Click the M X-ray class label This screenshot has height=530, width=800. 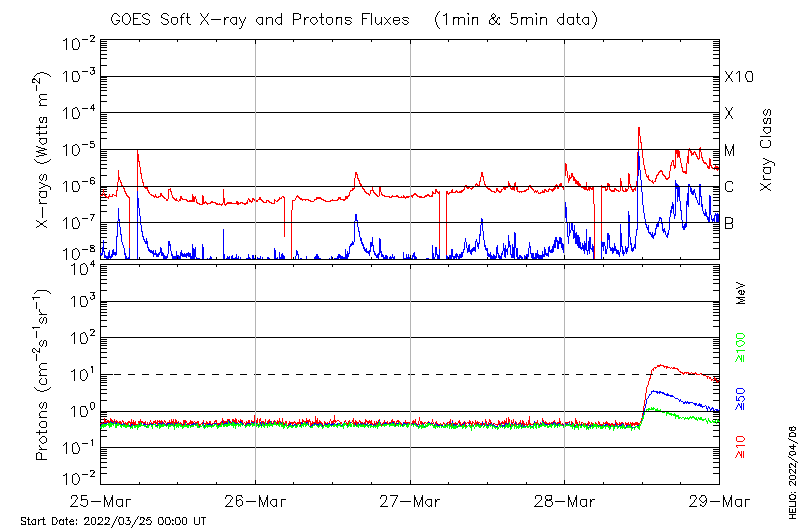pos(730,151)
